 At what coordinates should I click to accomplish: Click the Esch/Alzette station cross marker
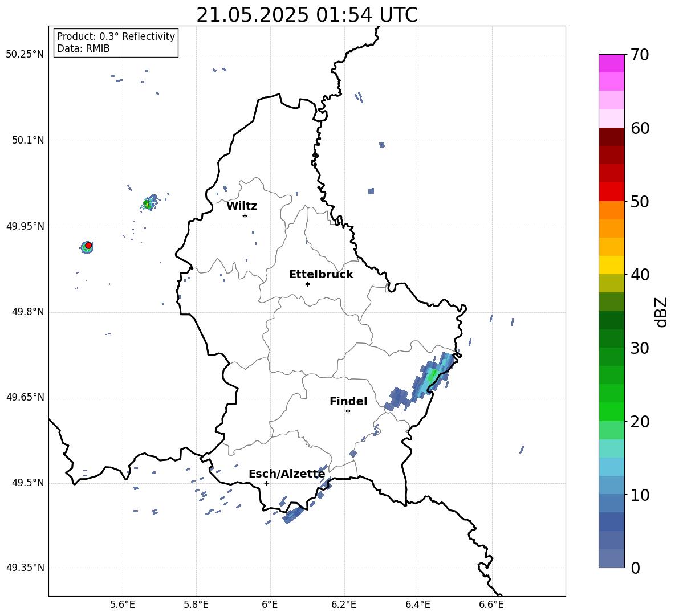pos(266,483)
